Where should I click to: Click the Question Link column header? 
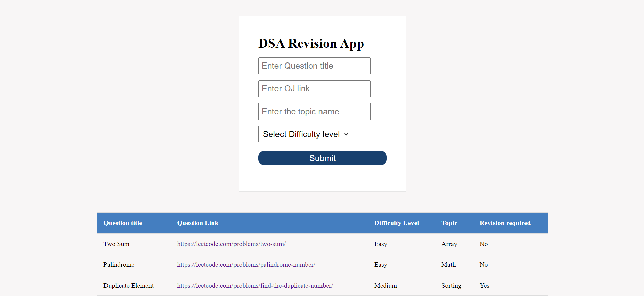click(x=269, y=223)
